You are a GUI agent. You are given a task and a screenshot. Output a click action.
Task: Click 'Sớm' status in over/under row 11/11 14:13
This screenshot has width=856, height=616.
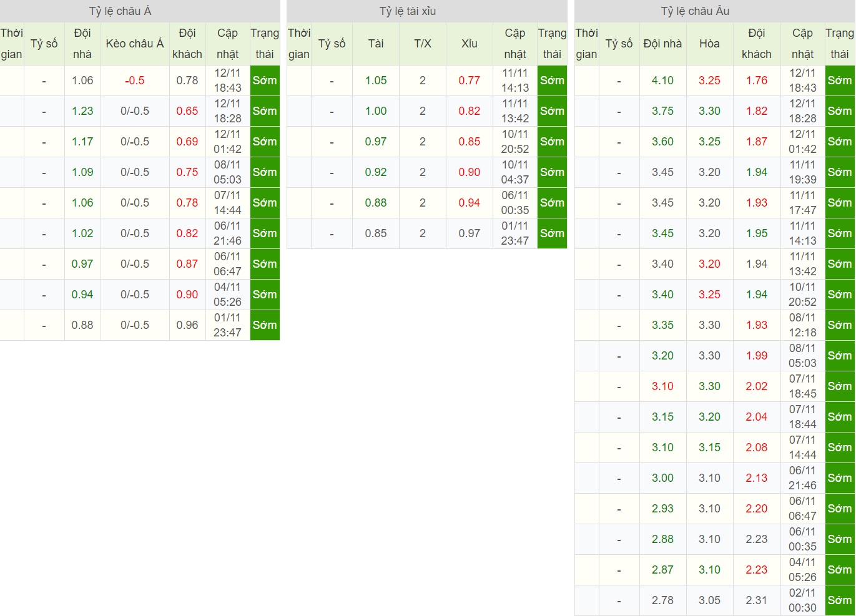point(552,81)
